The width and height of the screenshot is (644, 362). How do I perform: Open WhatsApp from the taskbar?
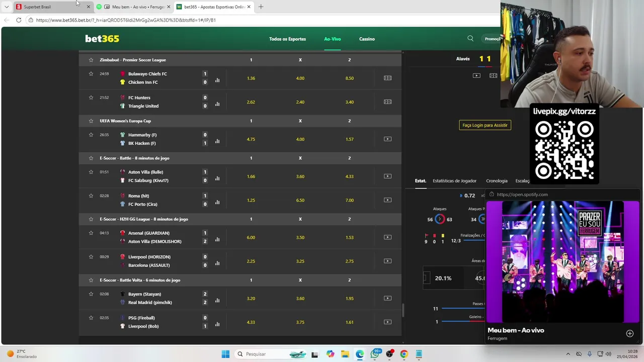click(x=375, y=354)
